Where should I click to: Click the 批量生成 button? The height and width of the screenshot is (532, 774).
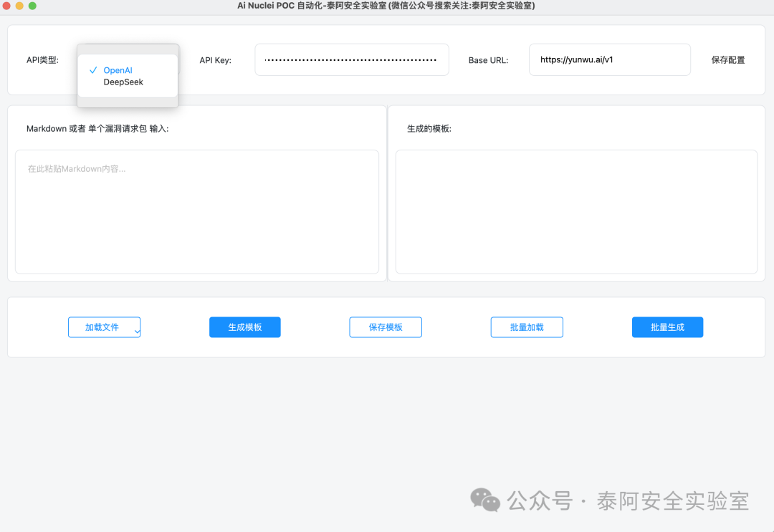(x=667, y=327)
